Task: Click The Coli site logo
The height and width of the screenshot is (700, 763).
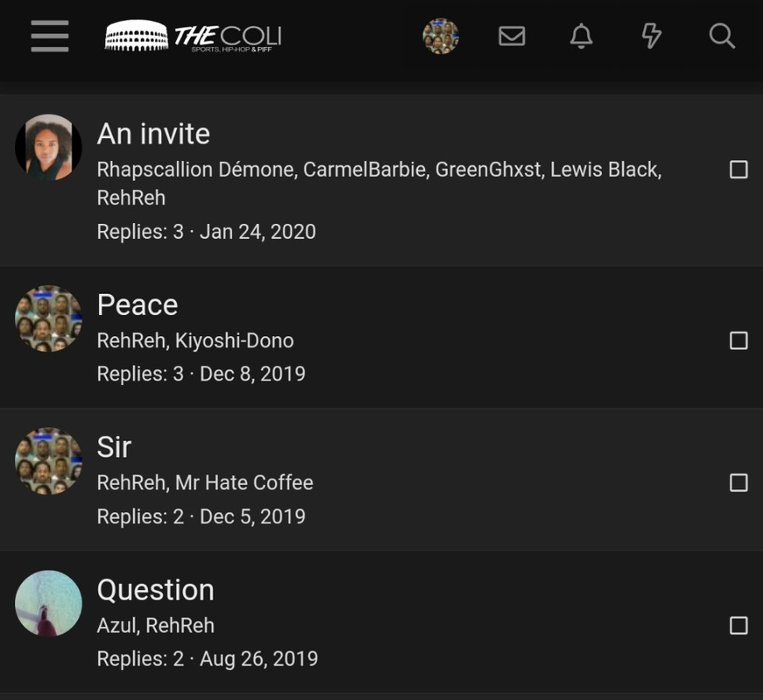Action: [x=192, y=36]
